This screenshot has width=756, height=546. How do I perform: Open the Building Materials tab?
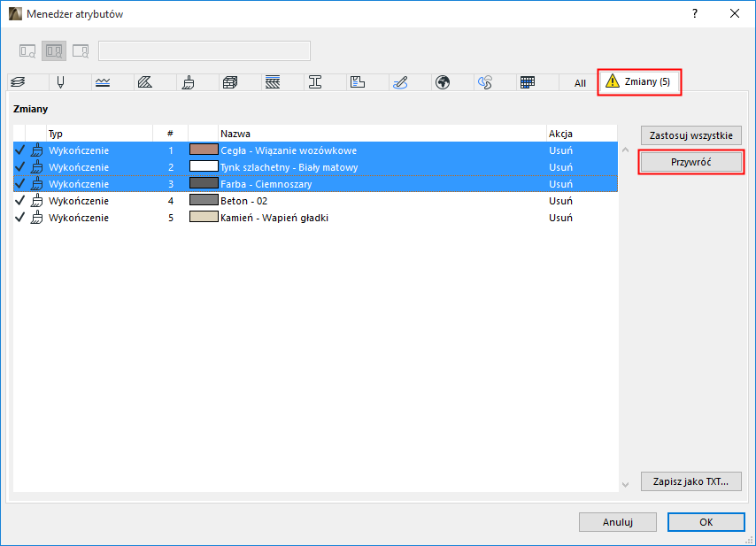(230, 82)
